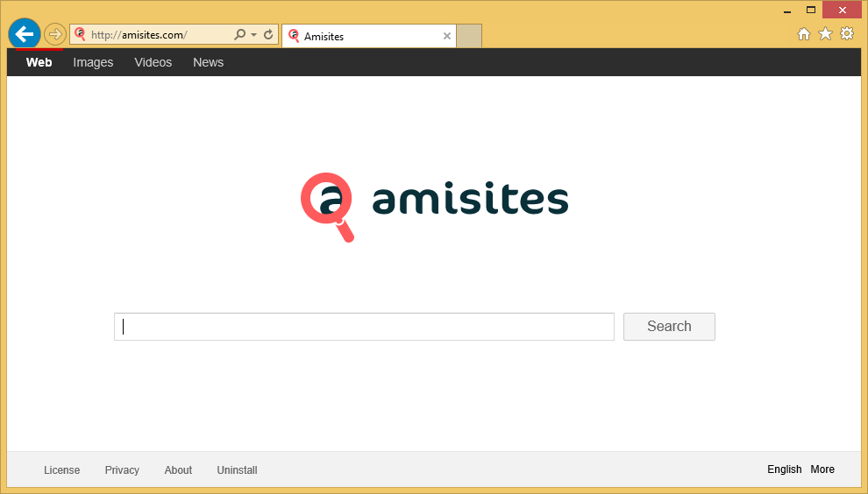Open the Privacy link in footer
Screen dimensions: 868x494
click(x=122, y=470)
